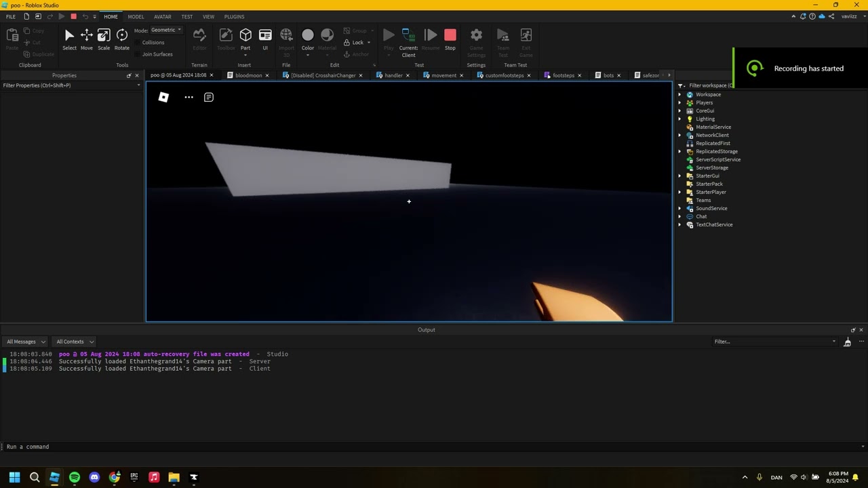This screenshot has width=868, height=488.
Task: Open the customfootsteps script tab
Action: point(504,75)
